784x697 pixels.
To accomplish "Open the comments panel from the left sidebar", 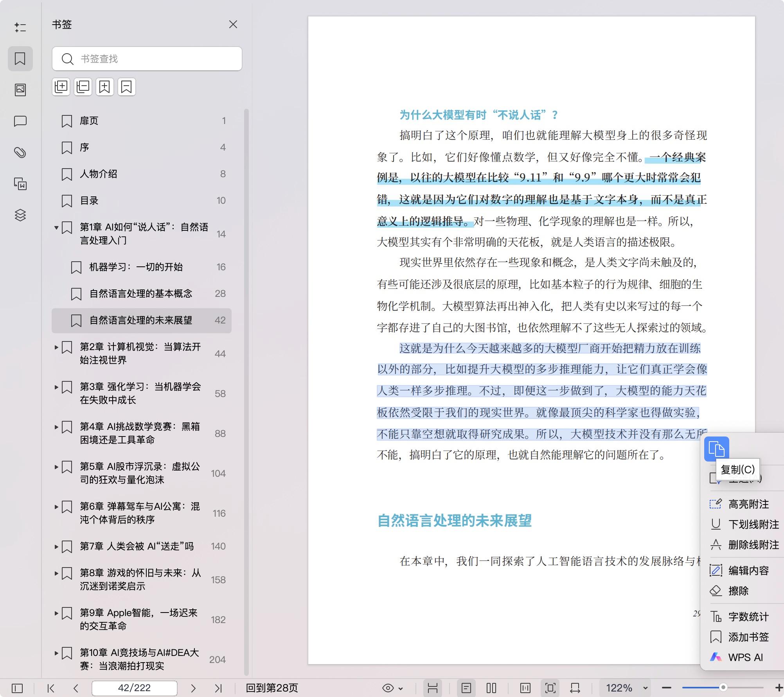I will pyautogui.click(x=20, y=122).
